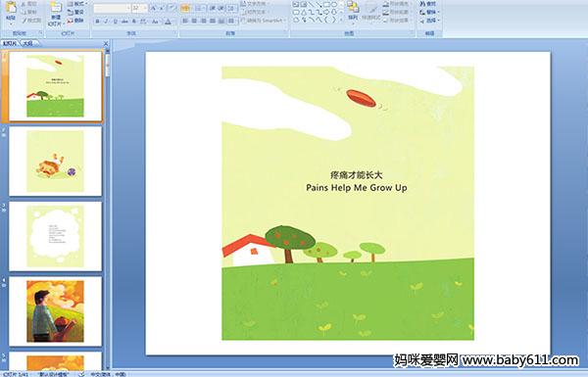Click the Reset slide button
Viewport: 588px width, 377px height.
[x=75, y=13]
